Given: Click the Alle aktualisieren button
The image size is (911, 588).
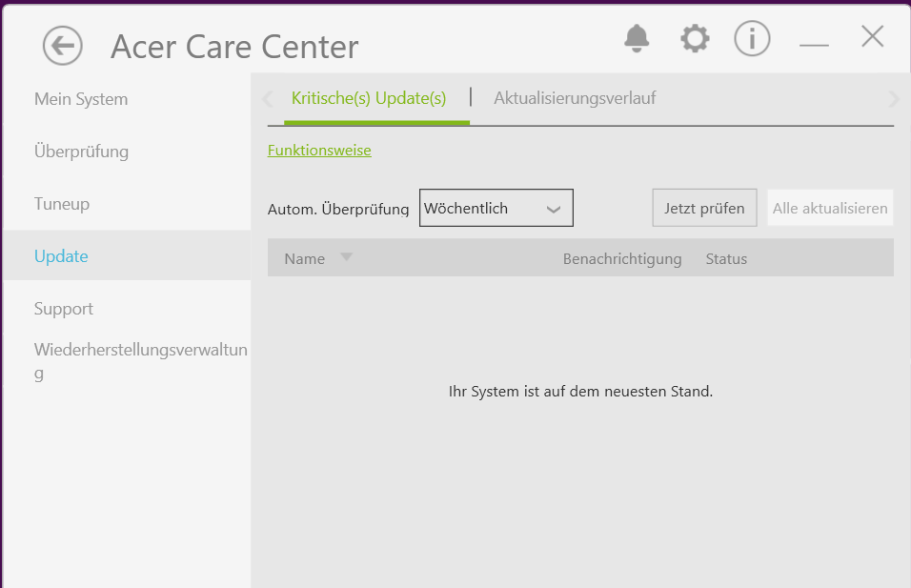Looking at the screenshot, I should point(830,208).
